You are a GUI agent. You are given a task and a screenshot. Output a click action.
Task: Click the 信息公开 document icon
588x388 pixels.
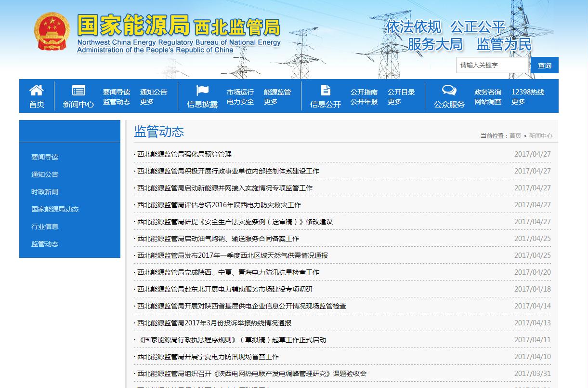click(x=326, y=90)
